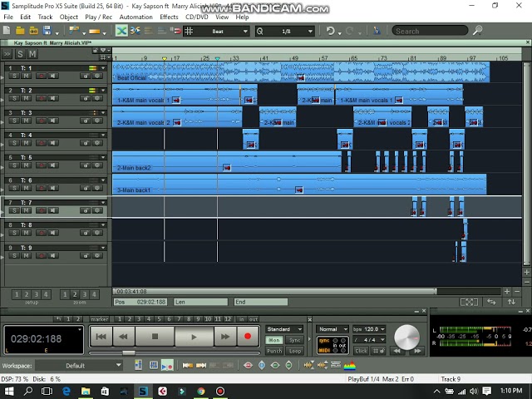The height and width of the screenshot is (399, 532).
Task: Click the Sync button in transport
Action: tap(295, 340)
